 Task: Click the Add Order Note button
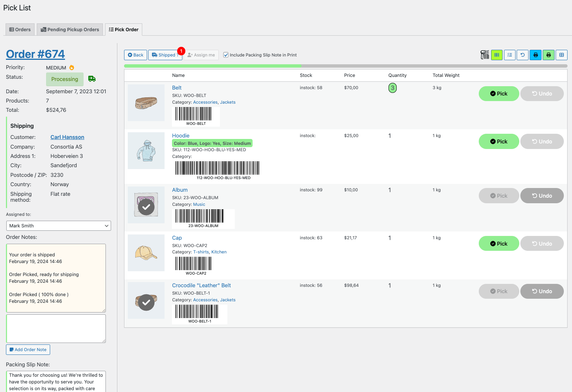(x=28, y=350)
